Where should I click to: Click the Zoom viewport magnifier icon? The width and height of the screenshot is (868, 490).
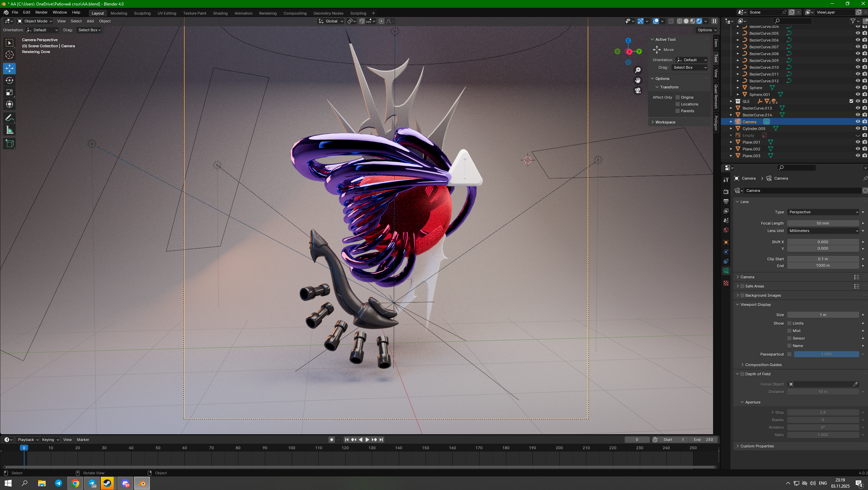click(638, 70)
